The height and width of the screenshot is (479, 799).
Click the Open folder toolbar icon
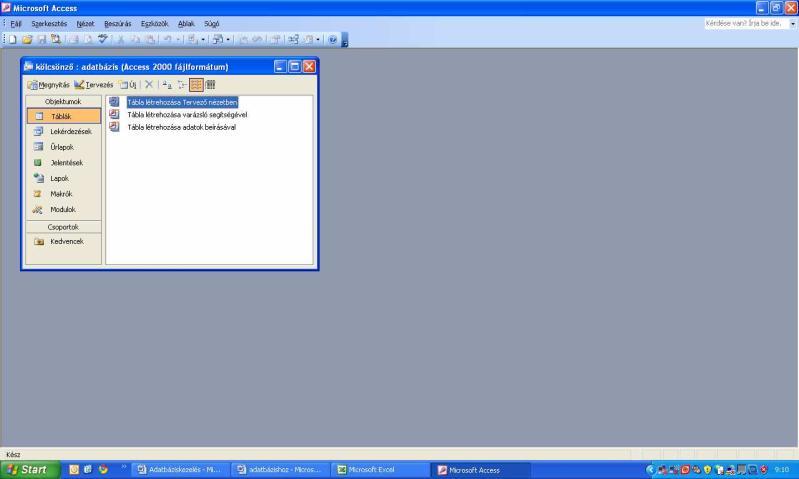coord(27,39)
